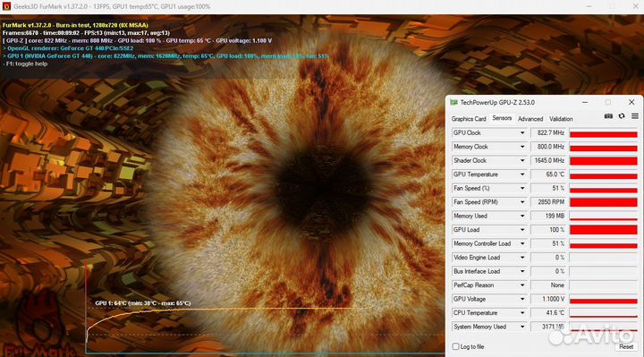644x357 pixels.
Task: Click the GPU Clock red graph bar
Action: coord(604,133)
